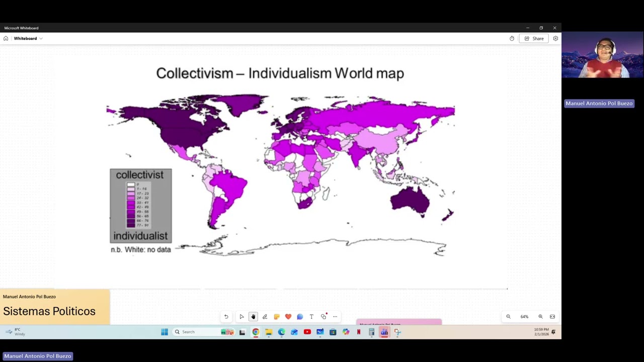The height and width of the screenshot is (362, 644).
Task: Choose the Select arrow tool
Action: (x=242, y=317)
